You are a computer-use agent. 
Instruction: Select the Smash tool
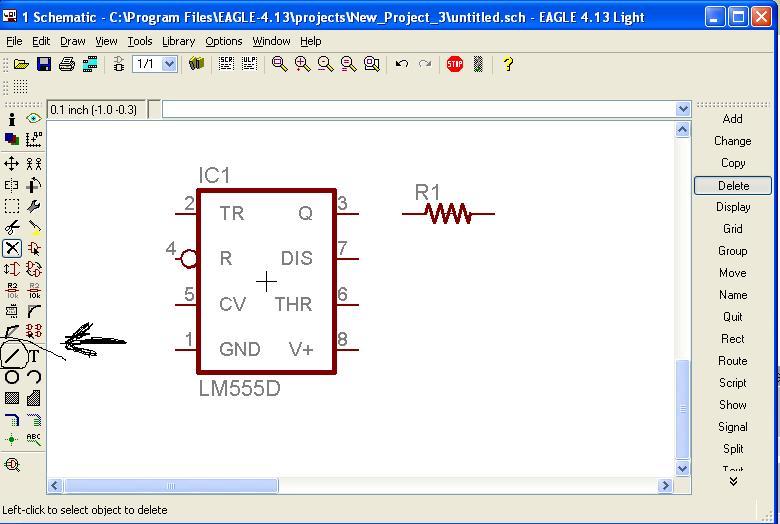click(12, 312)
